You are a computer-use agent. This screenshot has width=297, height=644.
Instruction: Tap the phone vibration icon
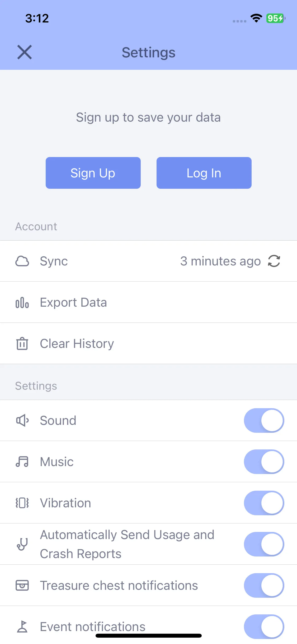point(22,503)
